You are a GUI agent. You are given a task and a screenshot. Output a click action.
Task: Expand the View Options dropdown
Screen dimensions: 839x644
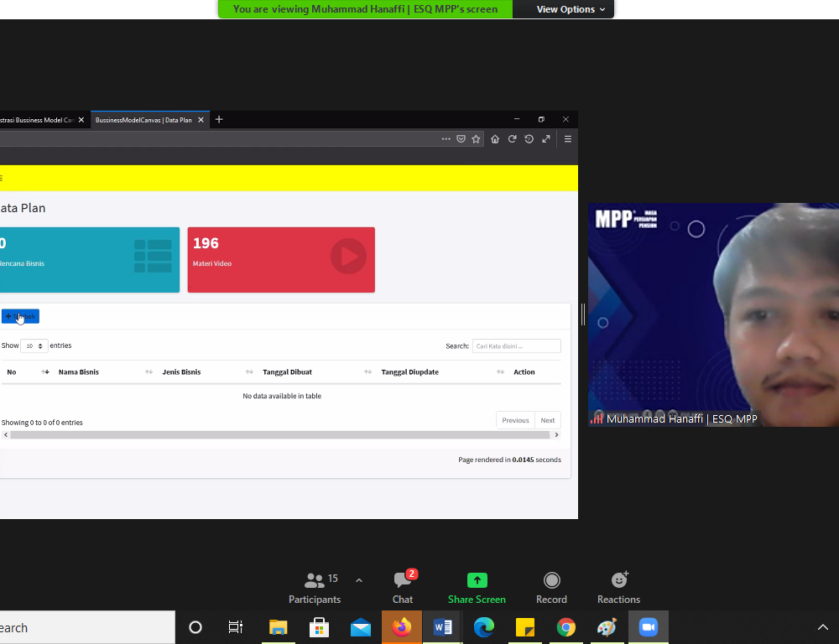click(x=571, y=9)
